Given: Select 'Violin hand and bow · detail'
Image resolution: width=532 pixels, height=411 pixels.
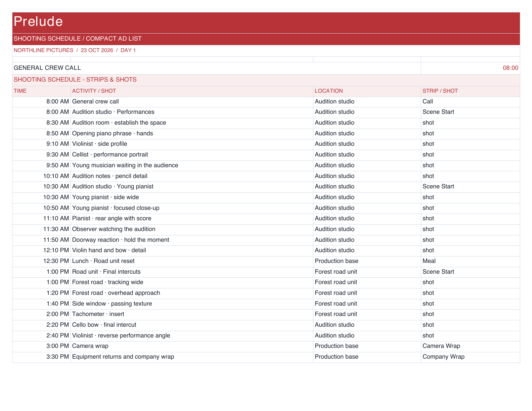Looking at the screenshot, I should coord(192,251).
